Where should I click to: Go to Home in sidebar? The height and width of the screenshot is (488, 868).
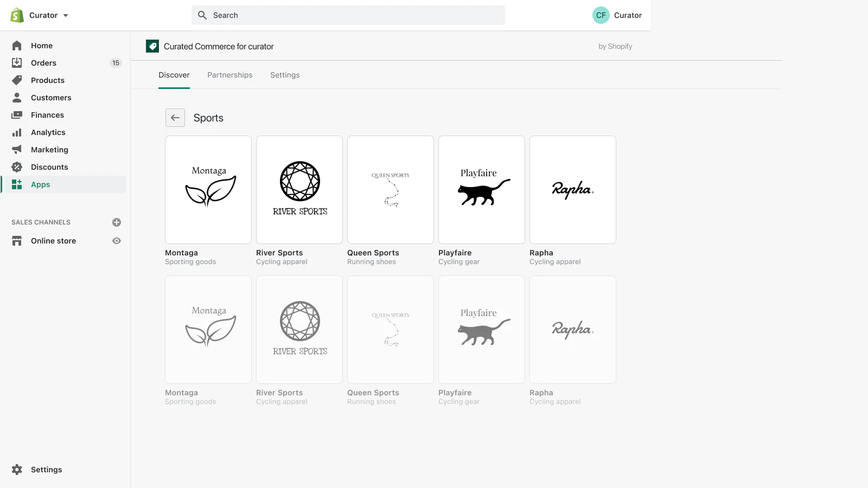coord(42,46)
